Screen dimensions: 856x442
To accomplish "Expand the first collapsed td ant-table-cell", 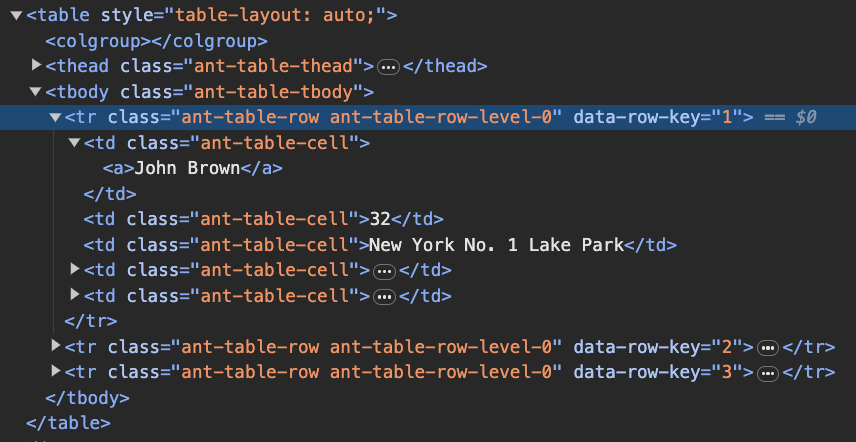I will (x=75, y=270).
